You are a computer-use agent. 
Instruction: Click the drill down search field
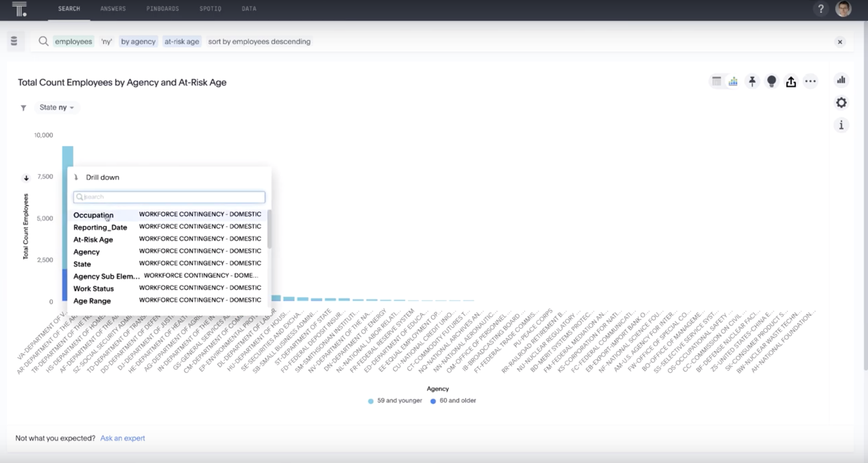[x=169, y=197]
